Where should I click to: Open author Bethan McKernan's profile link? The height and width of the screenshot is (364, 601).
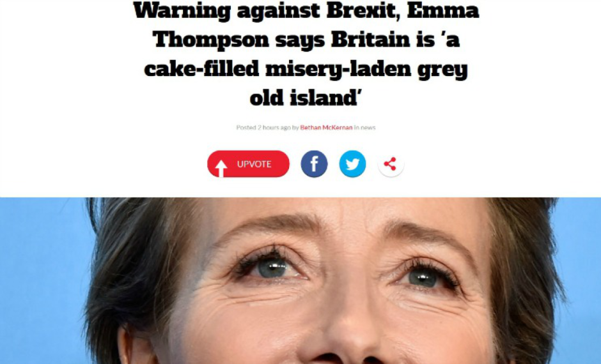click(326, 128)
